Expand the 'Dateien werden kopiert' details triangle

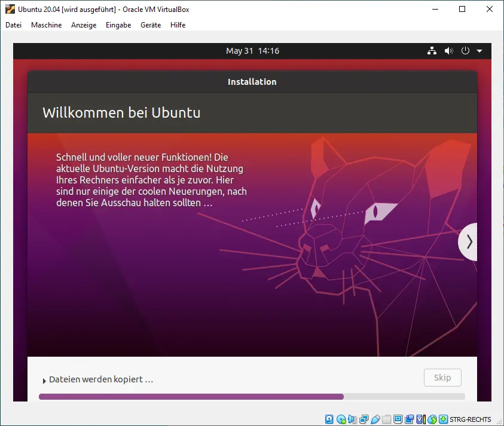(44, 381)
